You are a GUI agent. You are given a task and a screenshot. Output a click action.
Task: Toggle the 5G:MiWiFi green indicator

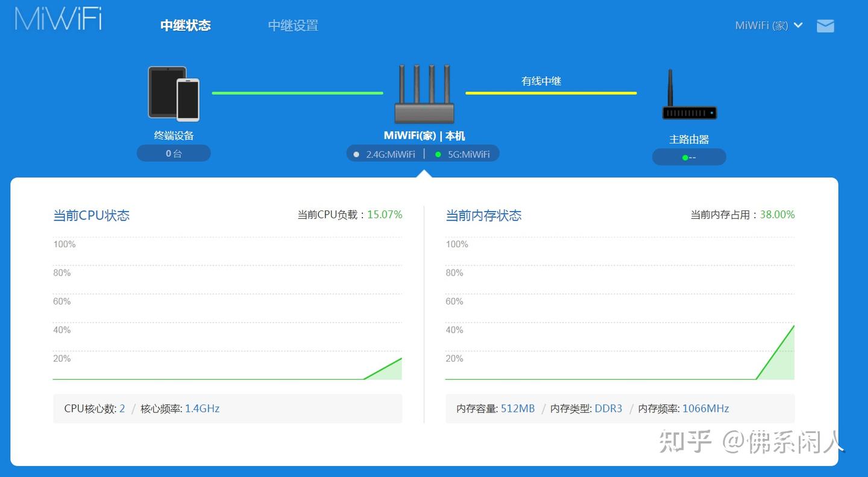438,153
